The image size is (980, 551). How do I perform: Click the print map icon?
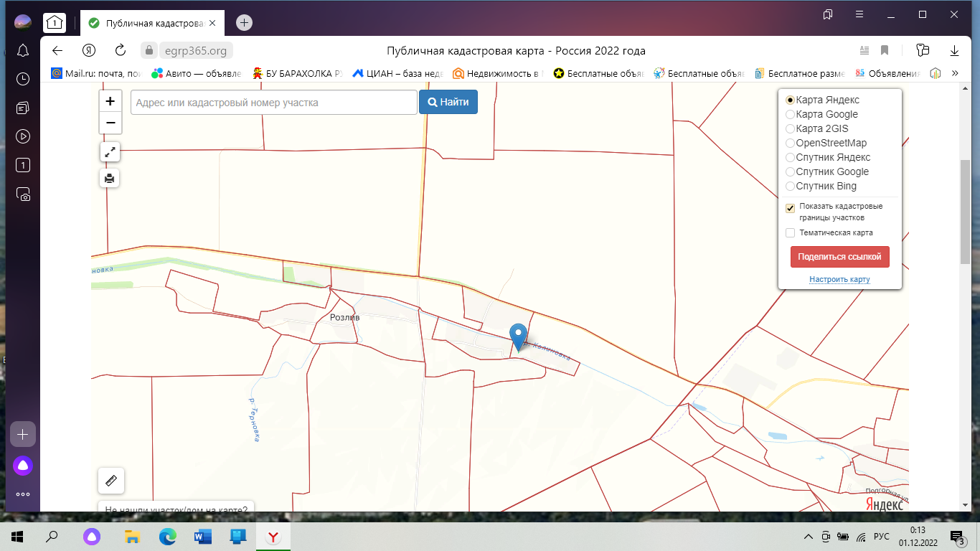pos(110,178)
